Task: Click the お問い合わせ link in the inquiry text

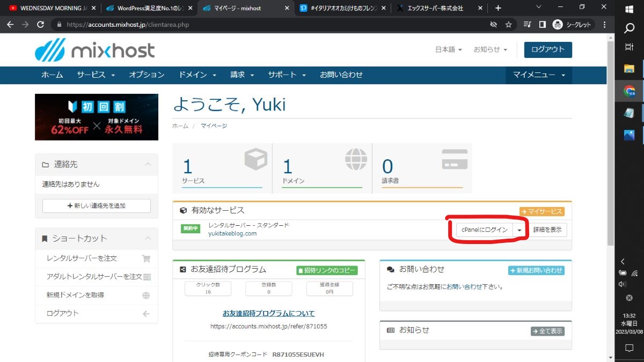Action: click(464, 287)
